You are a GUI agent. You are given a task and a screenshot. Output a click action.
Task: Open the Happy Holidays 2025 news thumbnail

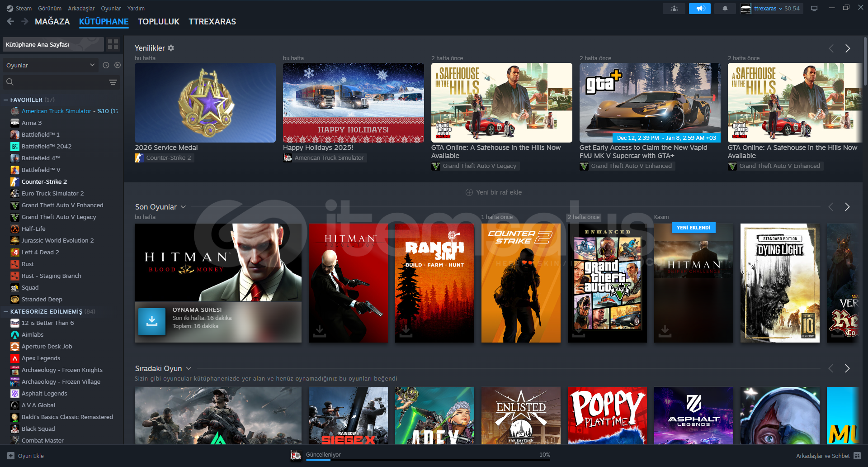354,103
